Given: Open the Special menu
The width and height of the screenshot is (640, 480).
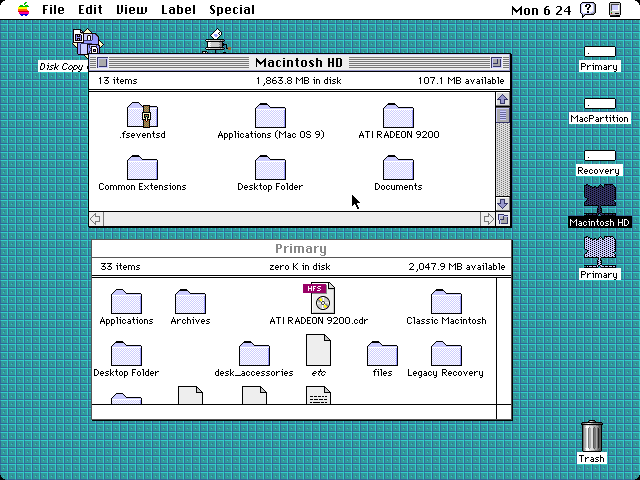Looking at the screenshot, I should [x=232, y=9].
